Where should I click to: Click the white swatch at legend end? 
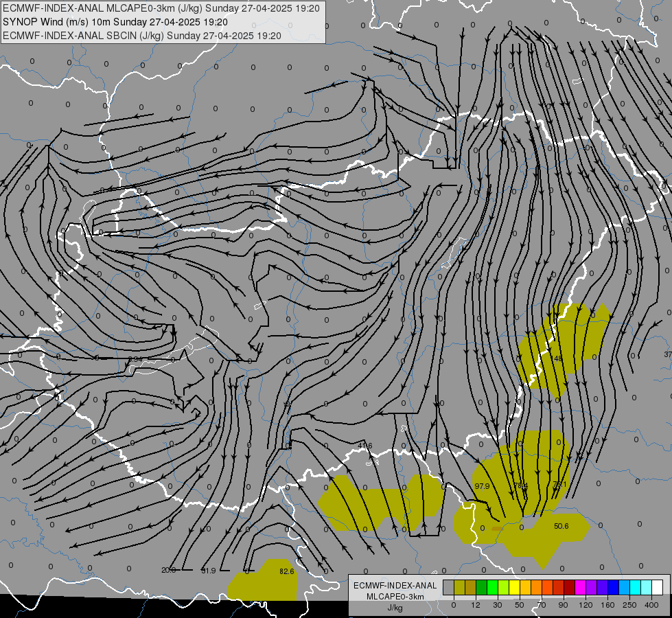[x=657, y=587]
